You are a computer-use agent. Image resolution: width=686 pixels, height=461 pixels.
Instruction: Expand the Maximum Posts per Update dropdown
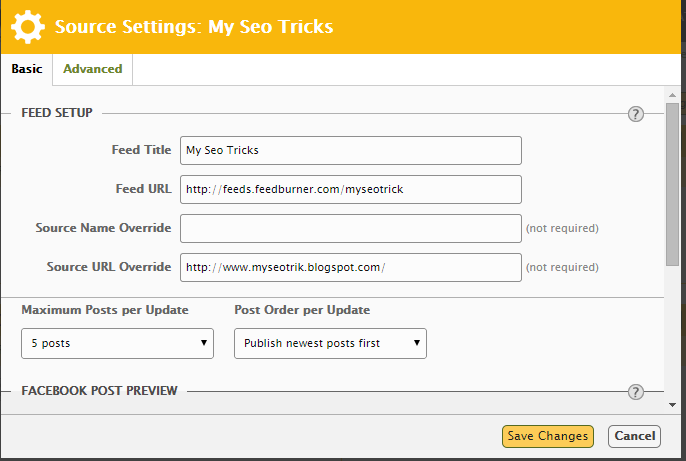(x=117, y=343)
